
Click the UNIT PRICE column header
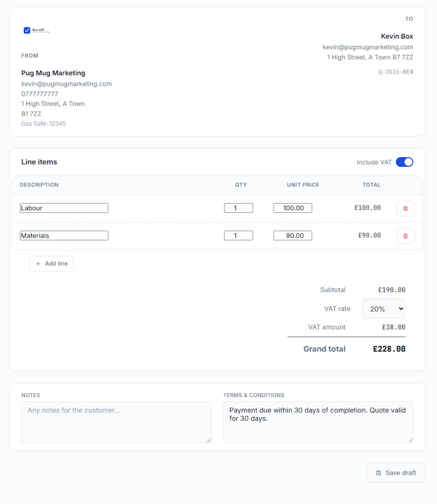pyautogui.click(x=303, y=185)
